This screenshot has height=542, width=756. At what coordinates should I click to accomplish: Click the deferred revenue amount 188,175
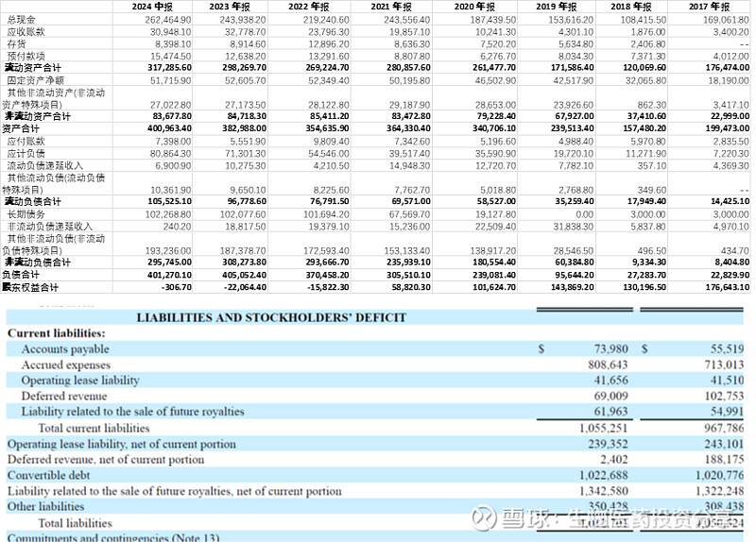(x=724, y=459)
